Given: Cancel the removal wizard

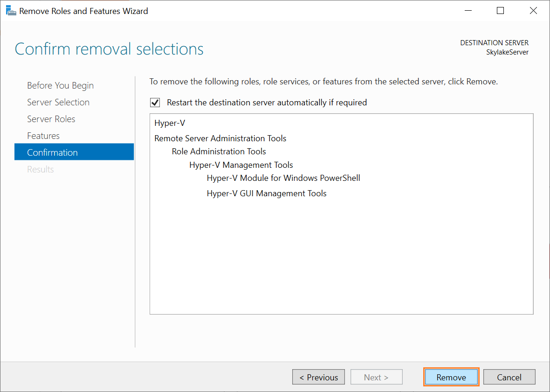Looking at the screenshot, I should point(509,377).
